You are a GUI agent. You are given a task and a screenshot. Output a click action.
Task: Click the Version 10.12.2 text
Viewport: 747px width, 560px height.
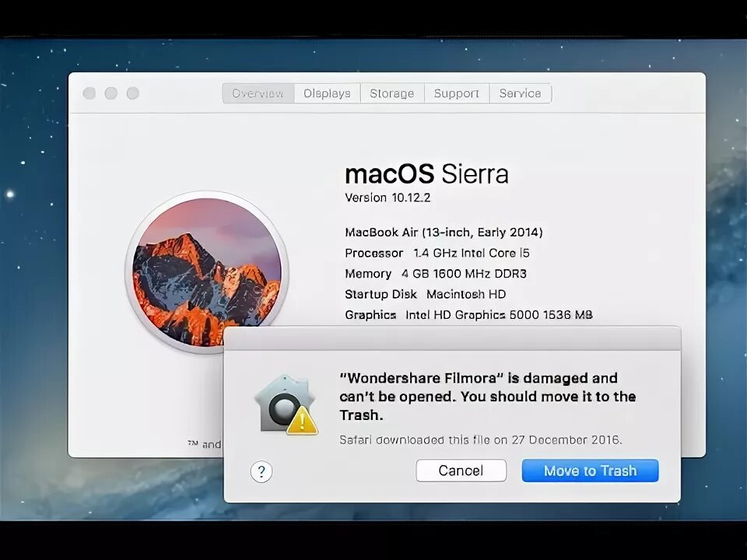tap(388, 198)
